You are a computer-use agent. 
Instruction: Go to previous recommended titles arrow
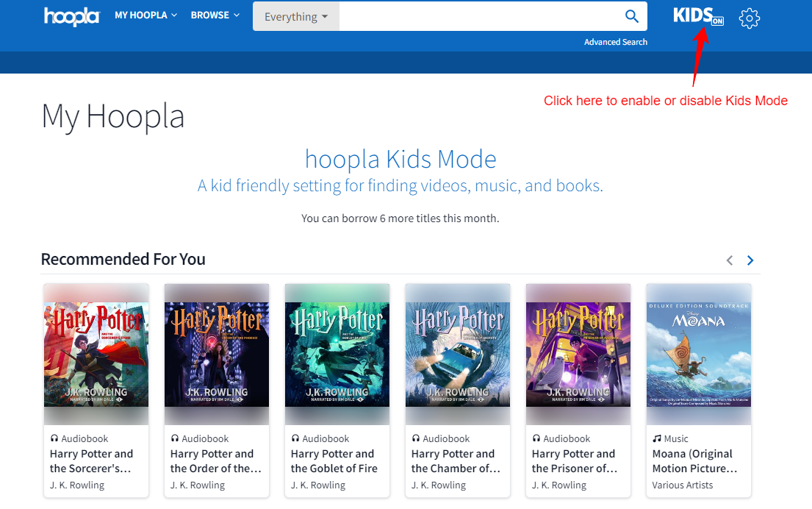[x=730, y=260]
